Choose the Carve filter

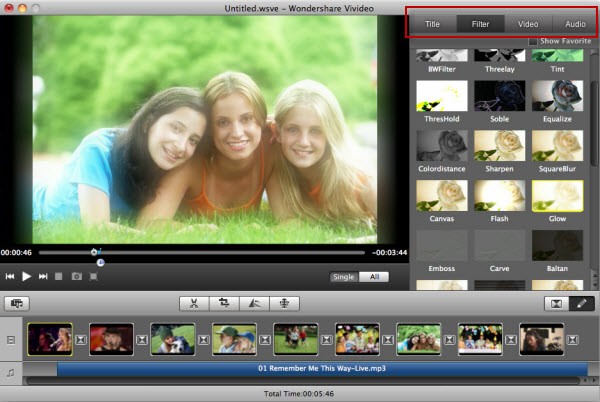pos(499,245)
